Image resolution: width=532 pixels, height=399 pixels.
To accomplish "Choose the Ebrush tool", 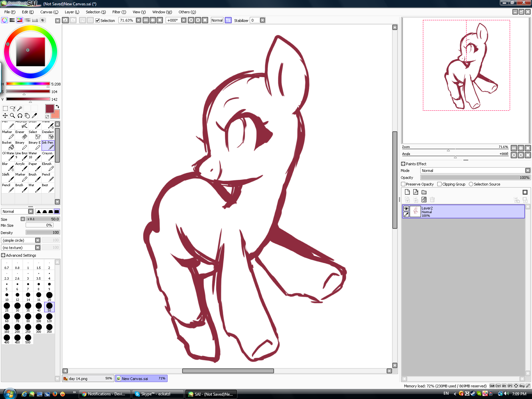I will (48, 167).
